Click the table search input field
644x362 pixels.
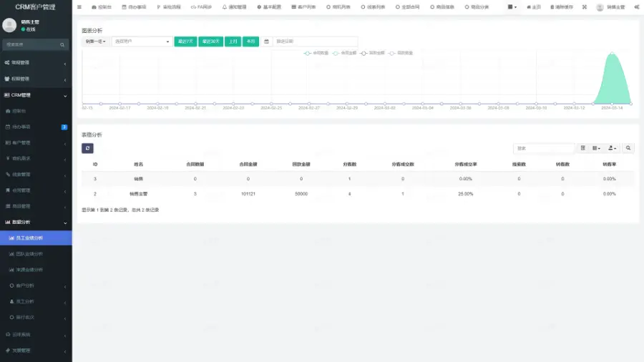pyautogui.click(x=544, y=148)
